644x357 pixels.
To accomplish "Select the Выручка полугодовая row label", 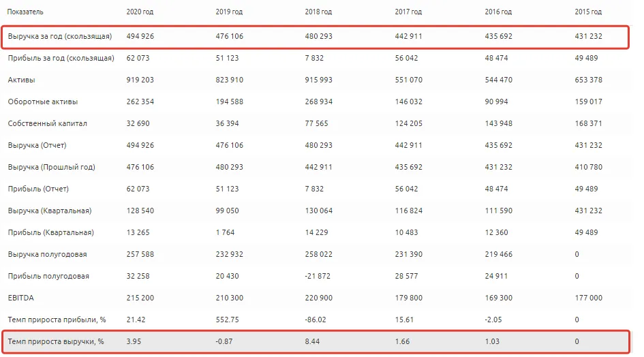I will [x=47, y=254].
